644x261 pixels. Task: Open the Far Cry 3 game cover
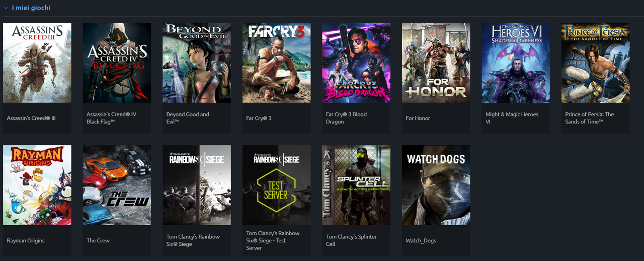[277, 63]
